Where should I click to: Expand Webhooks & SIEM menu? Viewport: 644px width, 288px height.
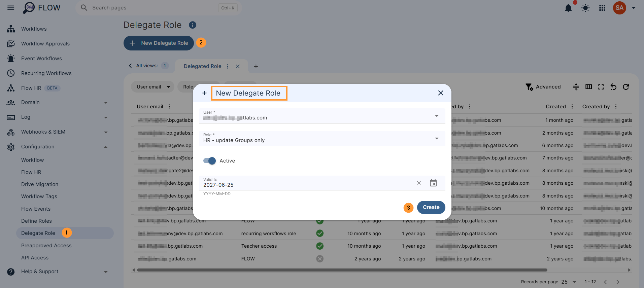click(x=106, y=132)
